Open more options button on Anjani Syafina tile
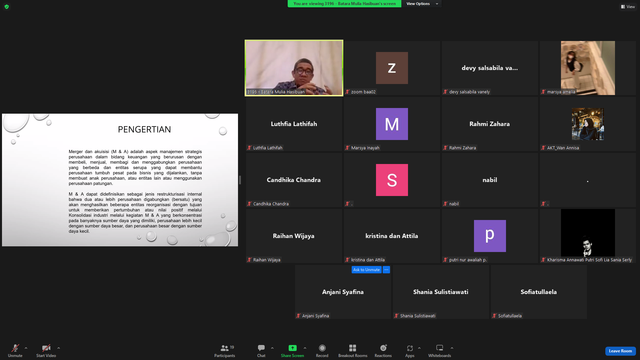Viewport: 640px width, 360px height. click(x=387, y=270)
